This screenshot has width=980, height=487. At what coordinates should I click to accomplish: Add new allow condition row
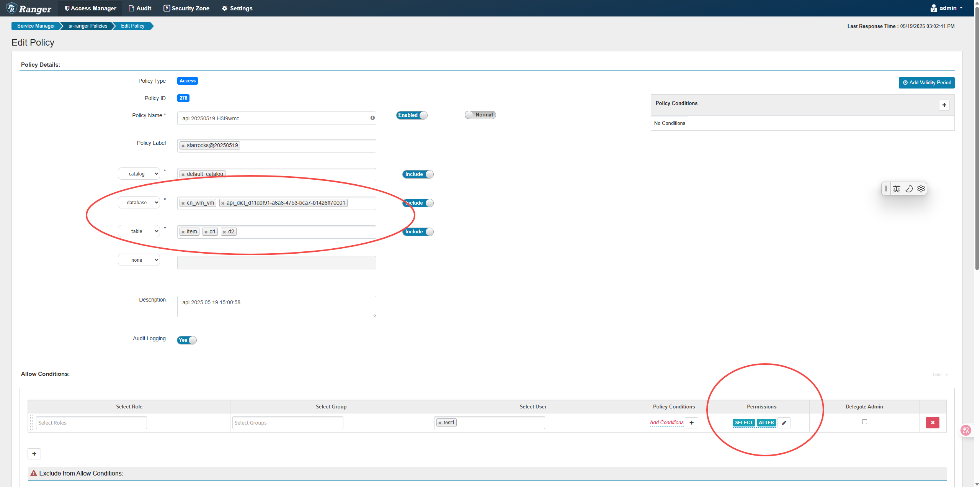pyautogui.click(x=34, y=454)
